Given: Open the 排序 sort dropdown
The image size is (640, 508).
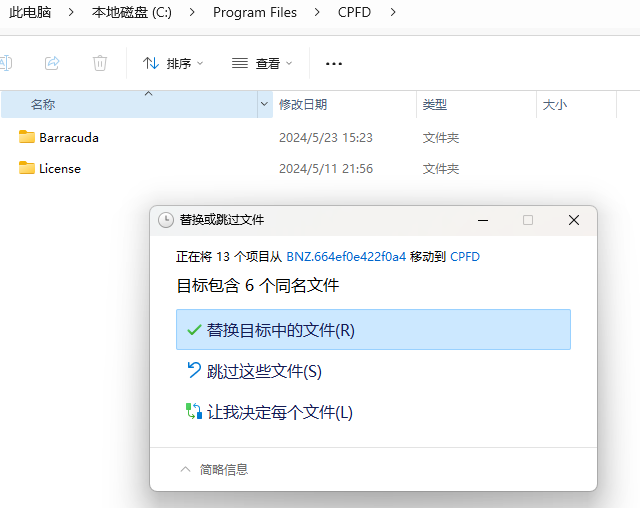Looking at the screenshot, I should coord(173,63).
